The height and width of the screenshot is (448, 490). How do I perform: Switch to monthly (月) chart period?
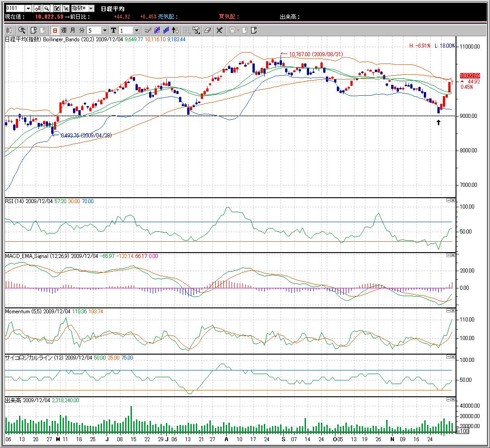pyautogui.click(x=72, y=30)
